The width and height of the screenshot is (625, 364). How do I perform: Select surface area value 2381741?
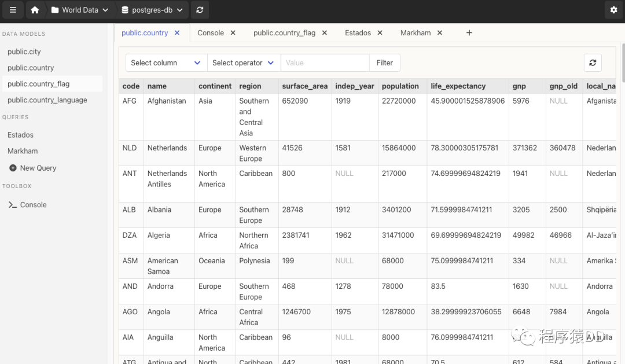[x=296, y=235]
